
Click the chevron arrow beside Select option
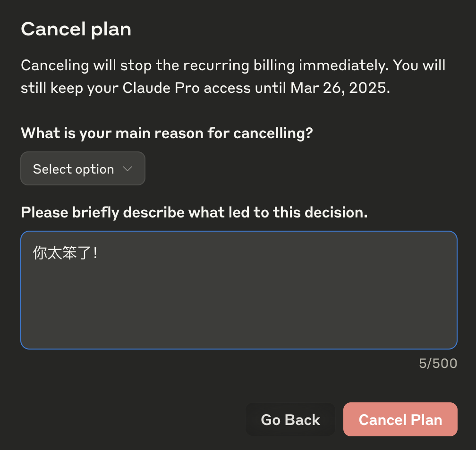pyautogui.click(x=127, y=169)
